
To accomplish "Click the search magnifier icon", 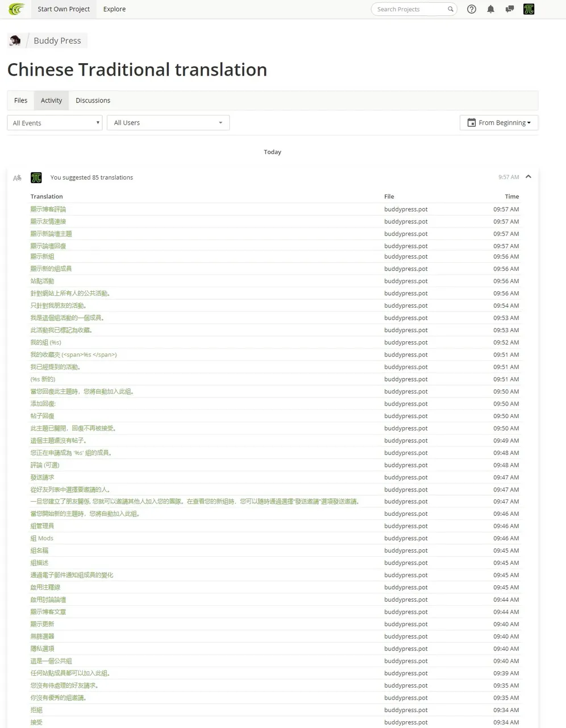I will pos(451,9).
